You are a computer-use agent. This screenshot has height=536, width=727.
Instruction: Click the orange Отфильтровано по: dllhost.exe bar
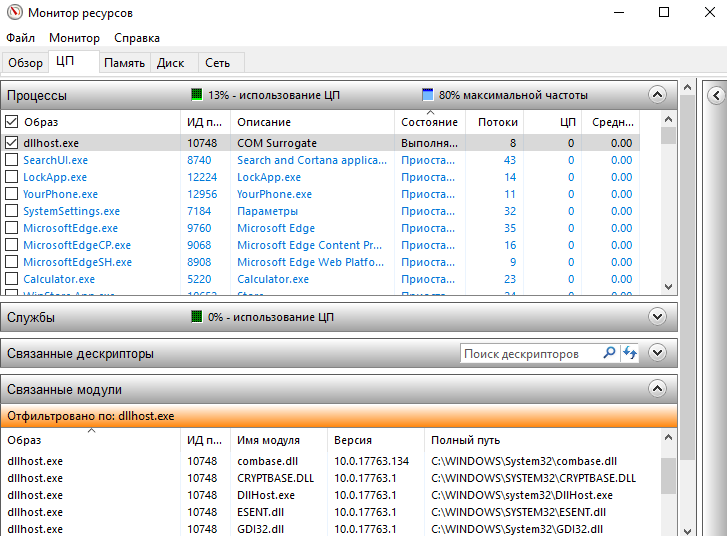click(339, 416)
